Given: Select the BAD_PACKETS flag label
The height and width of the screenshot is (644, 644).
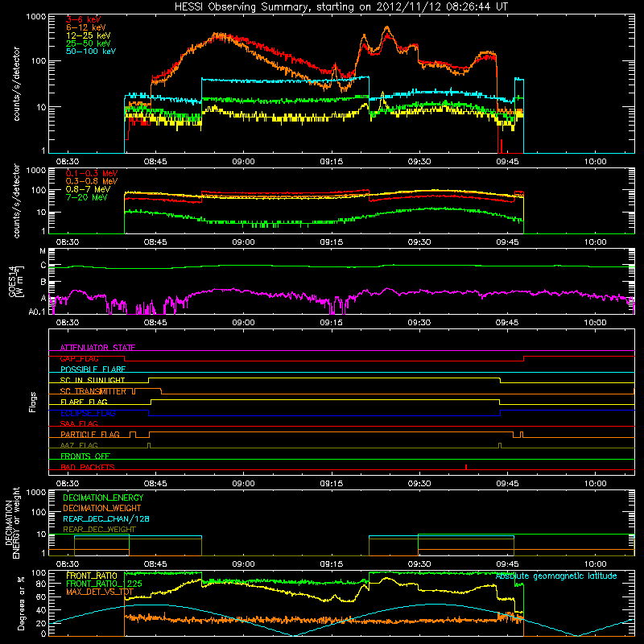Looking at the screenshot, I should [88, 467].
